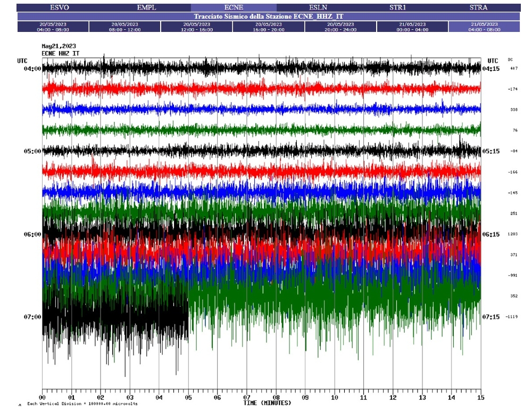Viewport: 532px width, 410px height.
Task: Click the Tracciato Sismico della Stazione header
Action: pyautogui.click(x=269, y=17)
